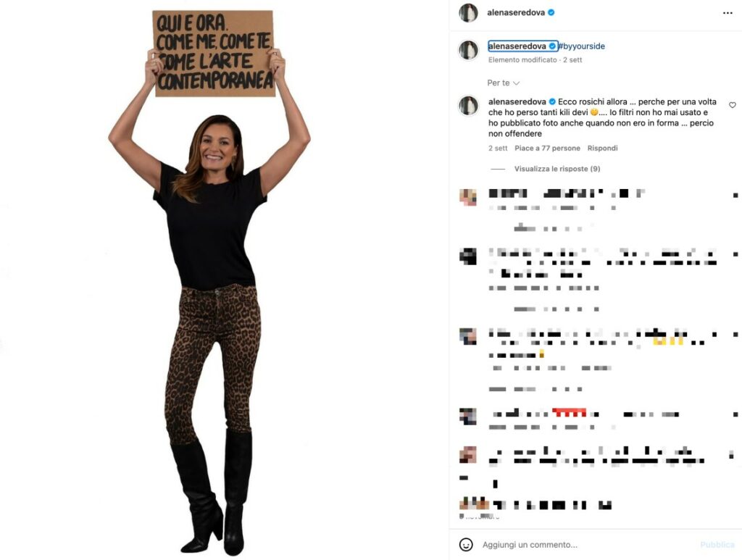The width and height of the screenshot is (742, 560).
Task: Click the 'Pubblica' post comment button
Action: (717, 545)
